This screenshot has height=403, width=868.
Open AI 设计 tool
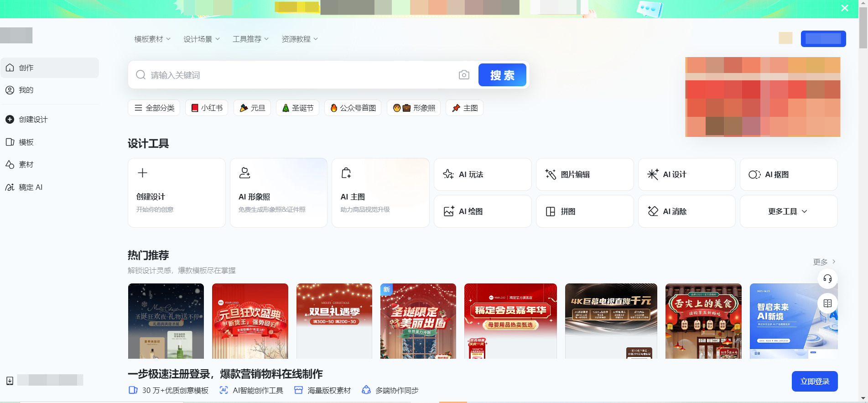[x=686, y=174]
